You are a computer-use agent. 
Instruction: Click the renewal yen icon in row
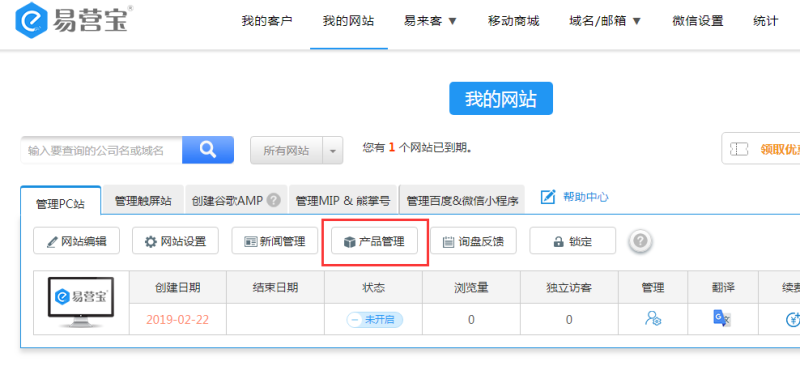[792, 319]
